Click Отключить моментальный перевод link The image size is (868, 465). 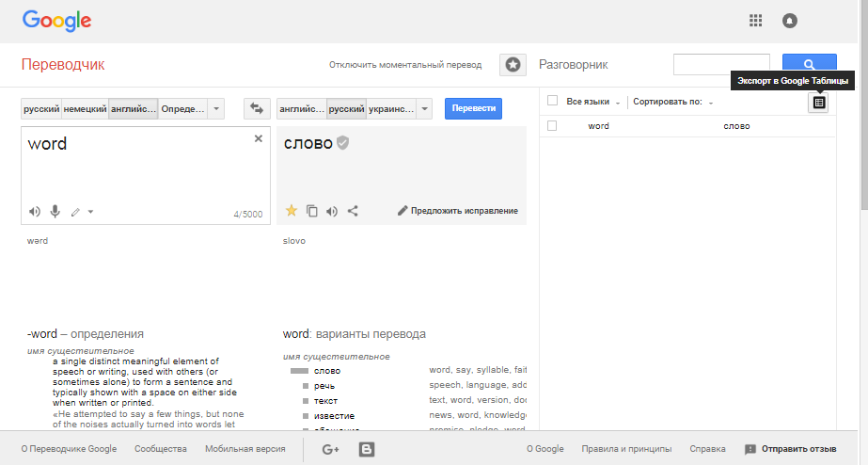pyautogui.click(x=405, y=65)
